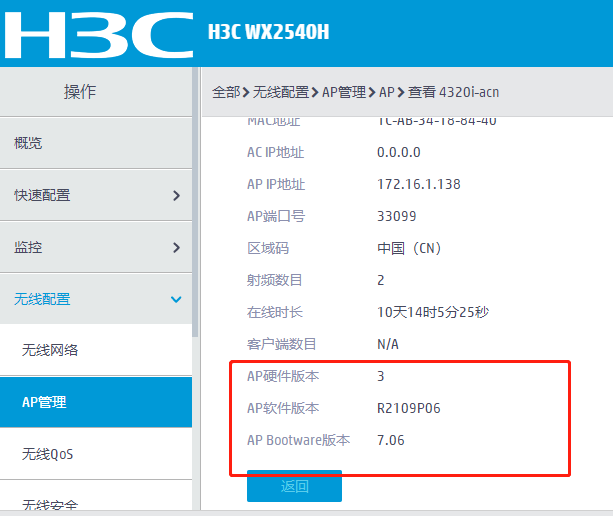This screenshot has width=613, height=516.
Task: Open the 无线安全 submenu
Action: click(x=96, y=496)
